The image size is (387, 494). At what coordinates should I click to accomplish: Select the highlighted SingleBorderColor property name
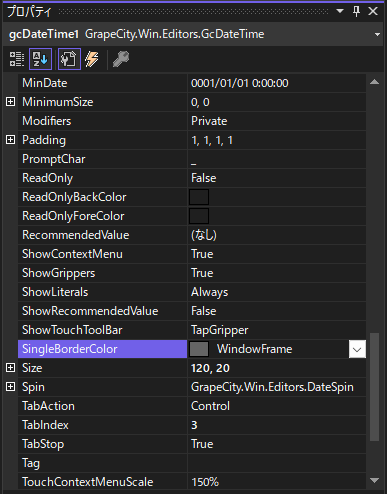tap(70, 349)
